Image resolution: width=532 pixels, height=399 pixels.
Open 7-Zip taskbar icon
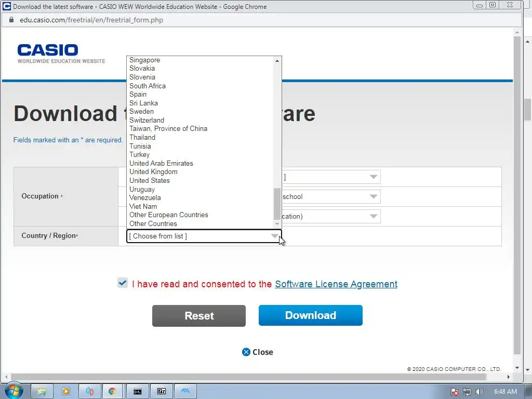click(162, 392)
